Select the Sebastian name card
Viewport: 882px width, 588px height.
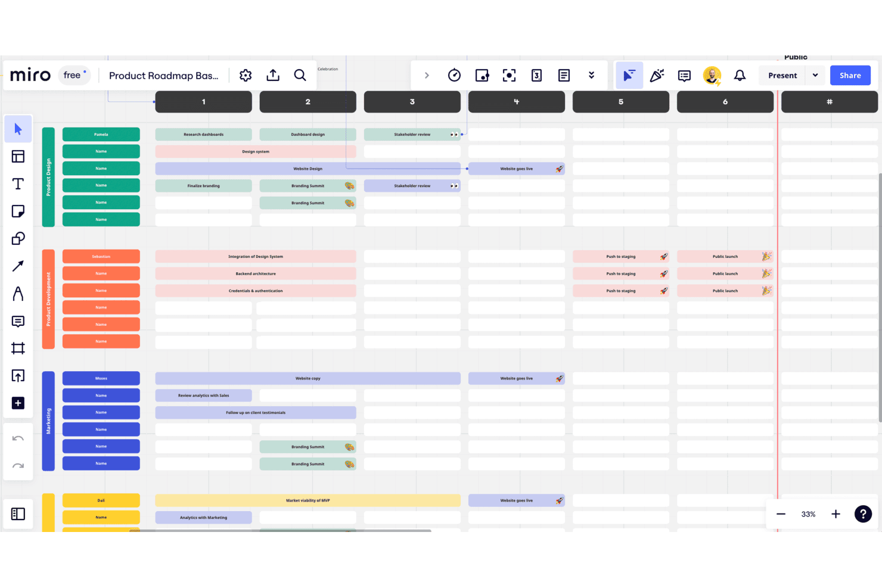[x=101, y=257]
